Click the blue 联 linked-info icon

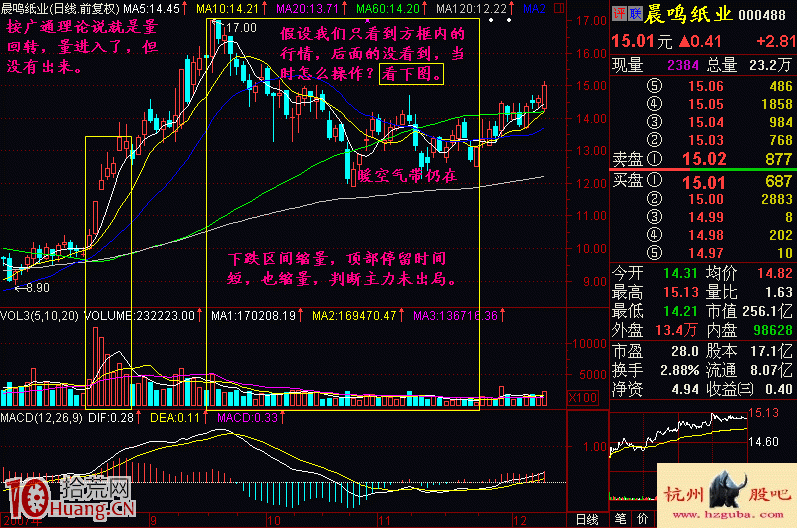635,14
